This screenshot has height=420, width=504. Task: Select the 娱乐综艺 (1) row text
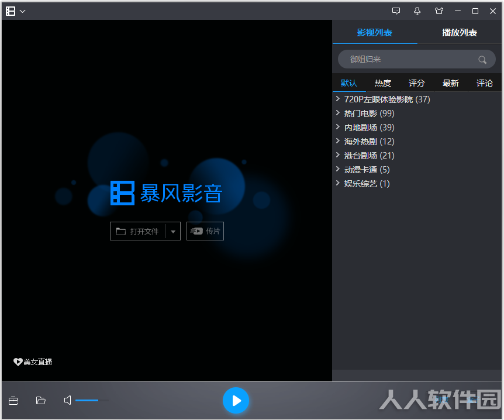click(367, 184)
